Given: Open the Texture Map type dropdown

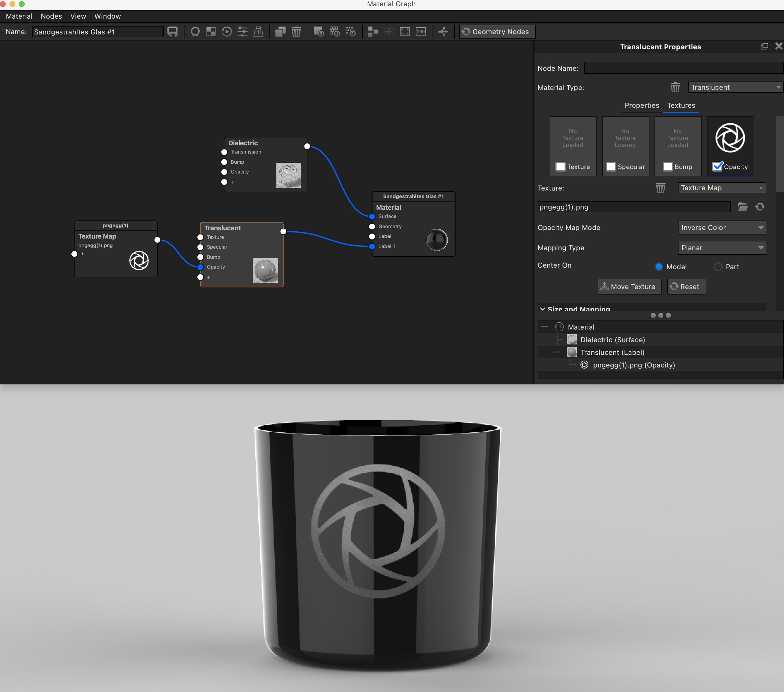Looking at the screenshot, I should pos(722,188).
